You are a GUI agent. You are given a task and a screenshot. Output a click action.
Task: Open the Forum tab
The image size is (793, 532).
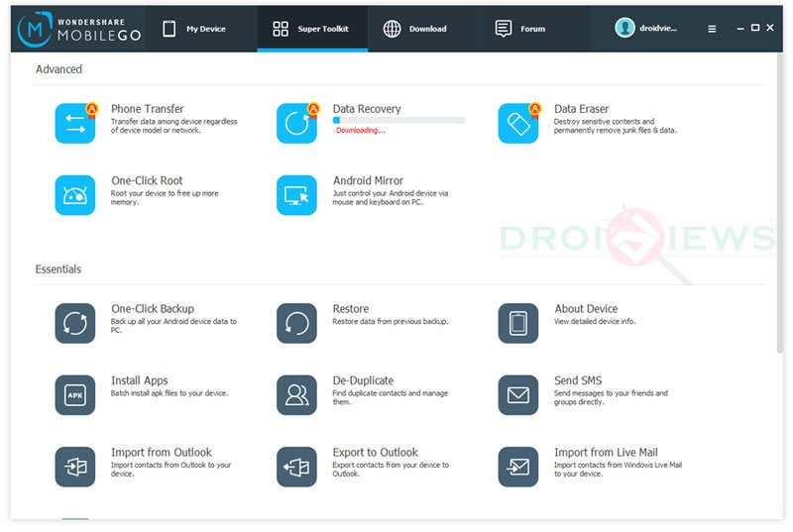[533, 29]
